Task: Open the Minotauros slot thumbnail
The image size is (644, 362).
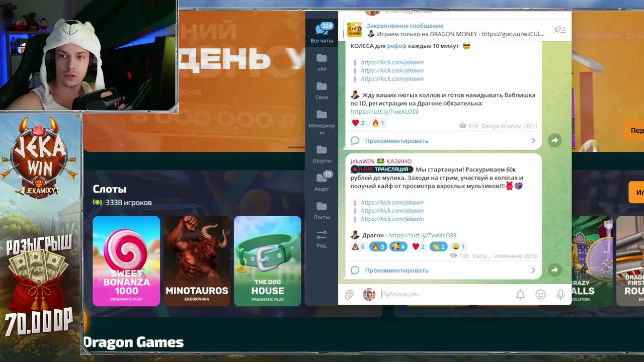Action: click(x=197, y=261)
